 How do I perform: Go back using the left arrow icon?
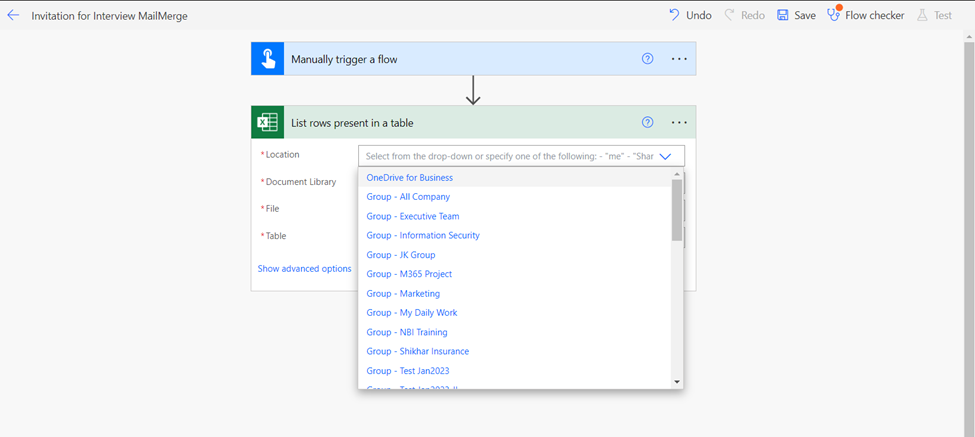[13, 15]
